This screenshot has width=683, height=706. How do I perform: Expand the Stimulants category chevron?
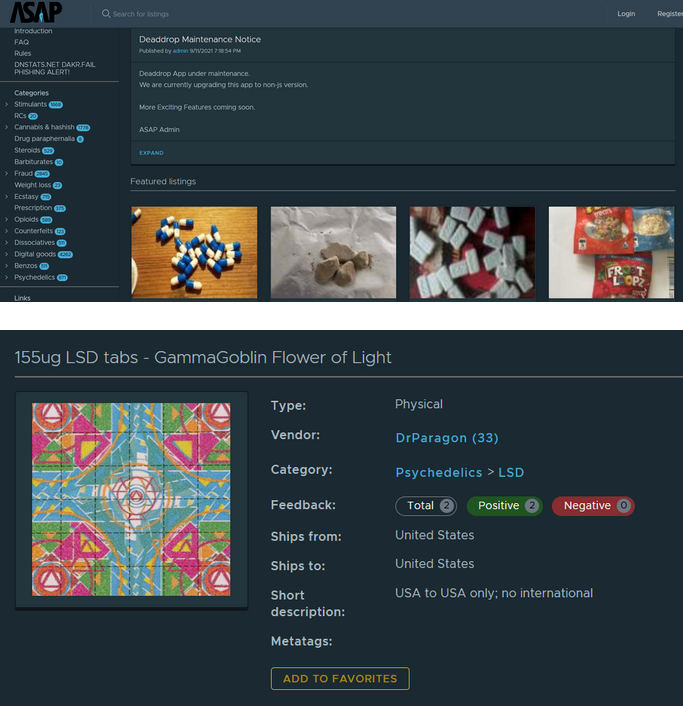(6, 104)
